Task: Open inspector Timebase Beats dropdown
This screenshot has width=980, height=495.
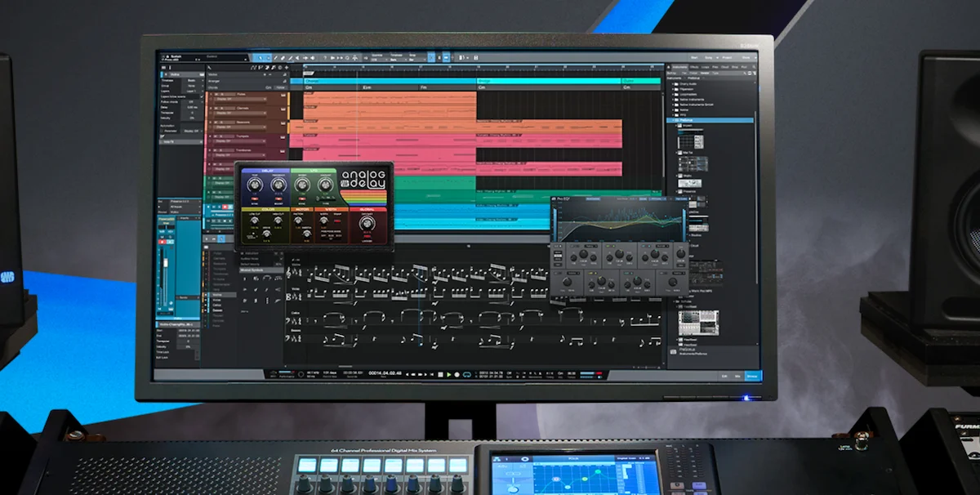Action: click(x=193, y=81)
